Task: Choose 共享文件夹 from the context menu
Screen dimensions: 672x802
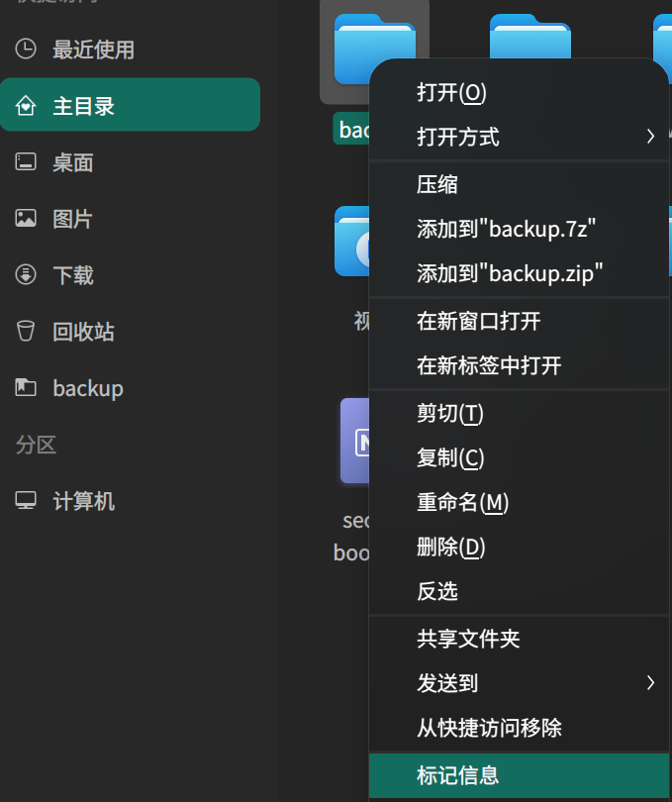Action: pos(519,639)
